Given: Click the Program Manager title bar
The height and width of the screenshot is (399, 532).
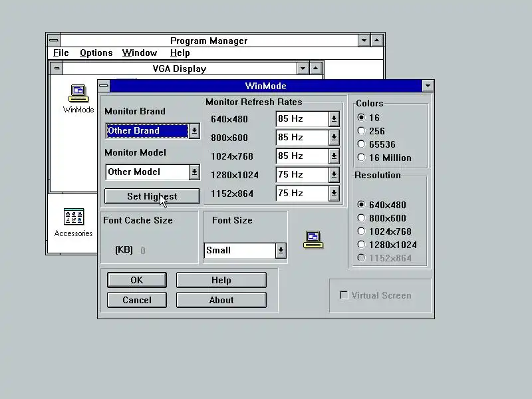Looking at the screenshot, I should tap(209, 41).
